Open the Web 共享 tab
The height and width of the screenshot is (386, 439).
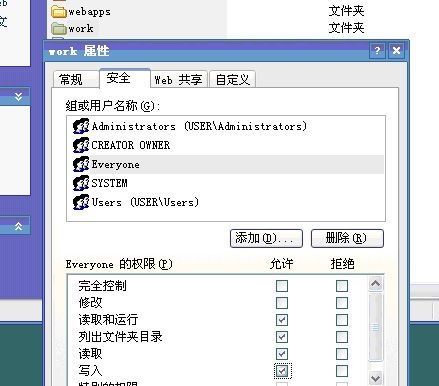coord(179,80)
